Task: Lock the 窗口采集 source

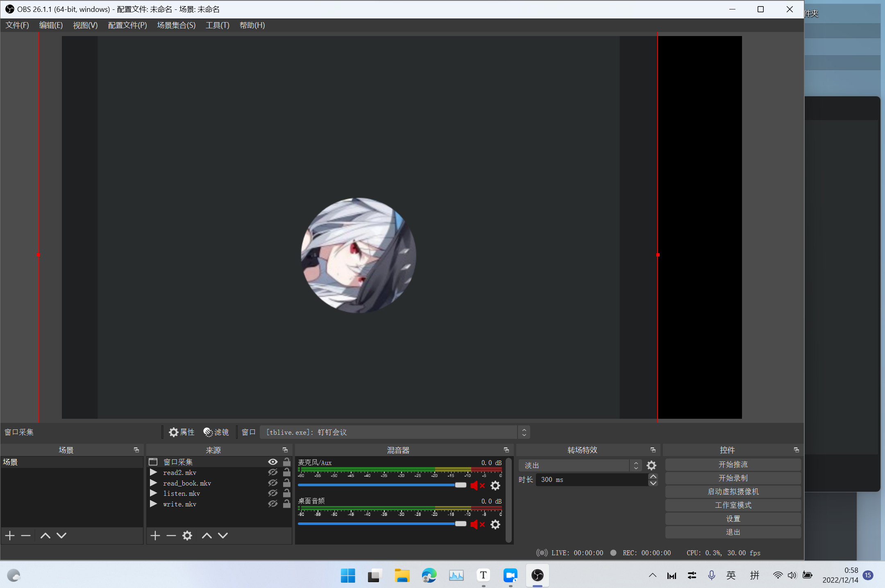Action: [x=287, y=462]
